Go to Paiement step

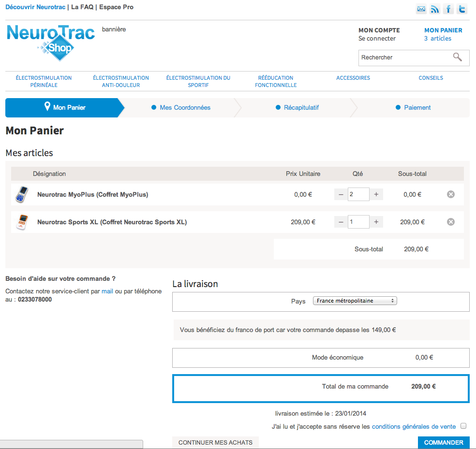click(x=413, y=107)
